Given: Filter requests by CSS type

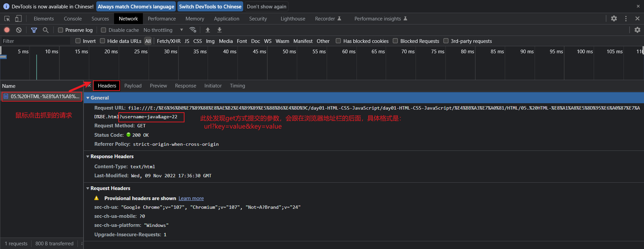Looking at the screenshot, I should coord(198,41).
